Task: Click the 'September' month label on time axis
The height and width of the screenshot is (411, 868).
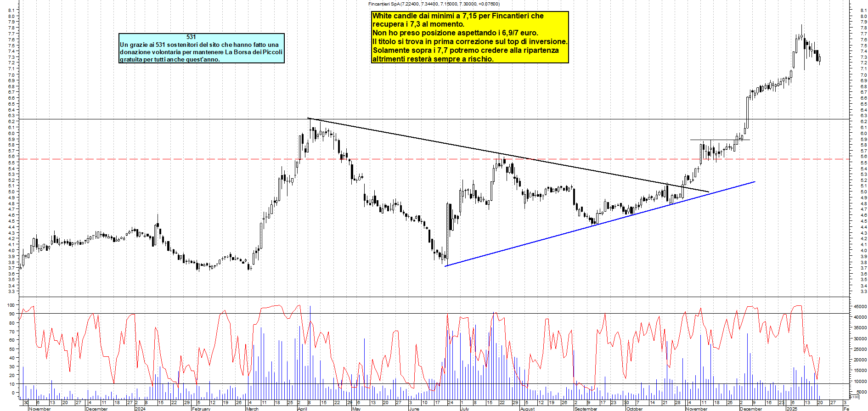Action: click(x=586, y=409)
